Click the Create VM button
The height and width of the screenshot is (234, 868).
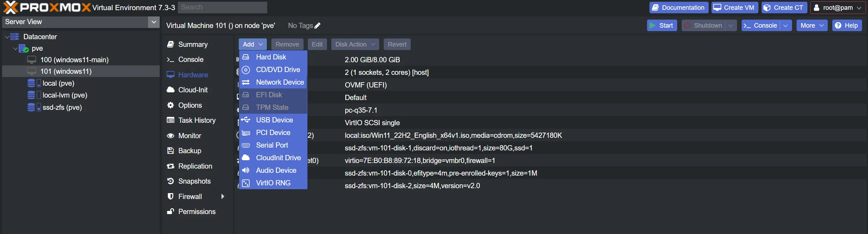coord(735,8)
